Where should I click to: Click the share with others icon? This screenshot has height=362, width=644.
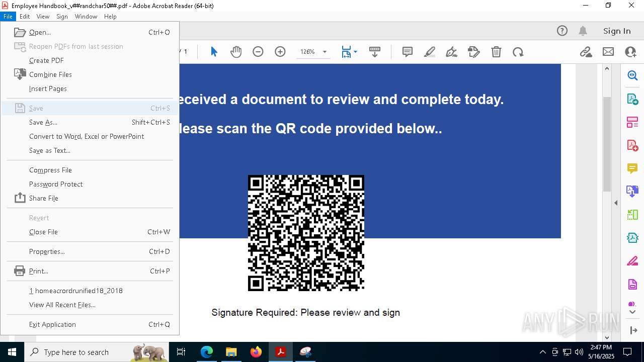click(630, 52)
